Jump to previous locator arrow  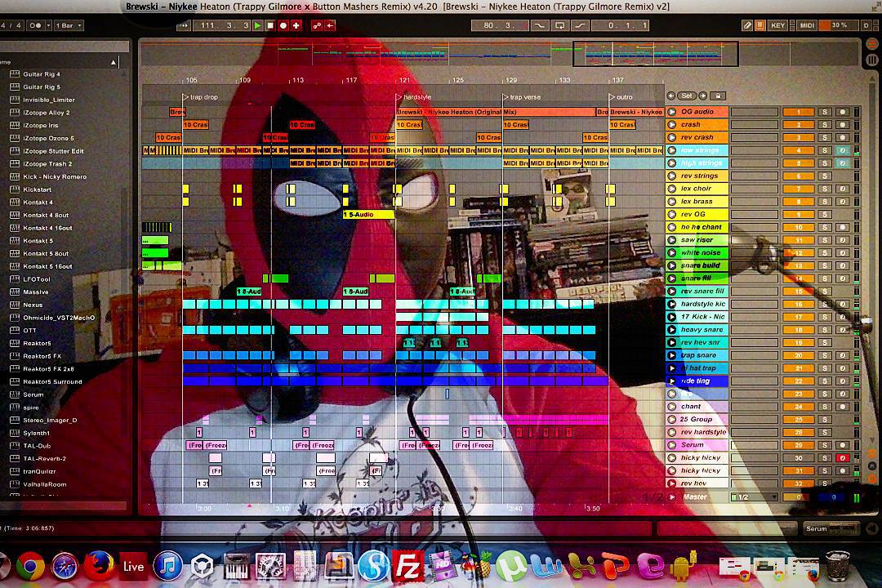click(x=671, y=96)
